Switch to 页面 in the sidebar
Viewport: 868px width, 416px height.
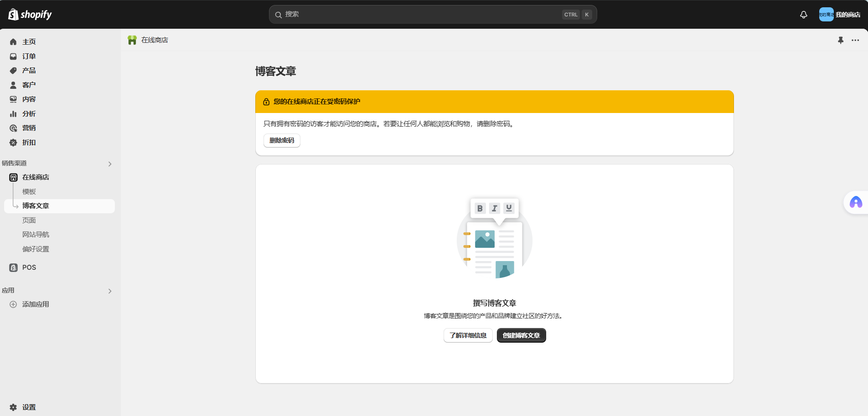[x=29, y=220]
